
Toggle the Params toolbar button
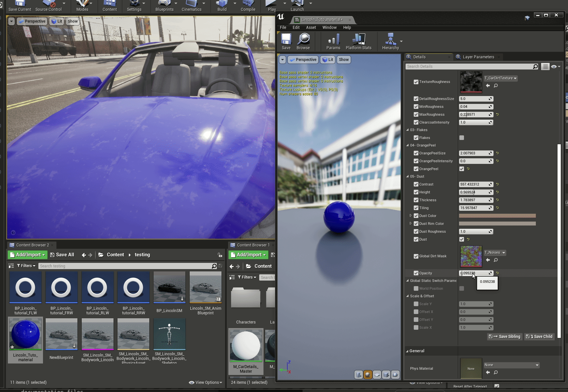pyautogui.click(x=333, y=42)
